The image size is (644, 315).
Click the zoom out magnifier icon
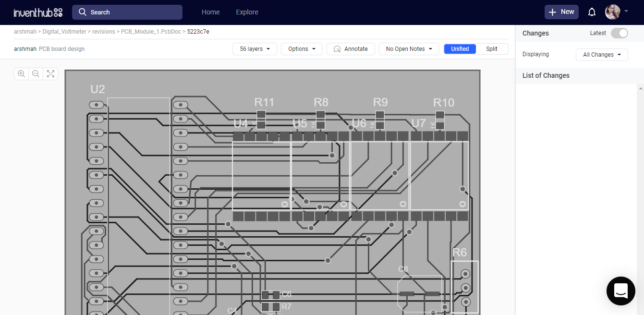click(x=36, y=74)
